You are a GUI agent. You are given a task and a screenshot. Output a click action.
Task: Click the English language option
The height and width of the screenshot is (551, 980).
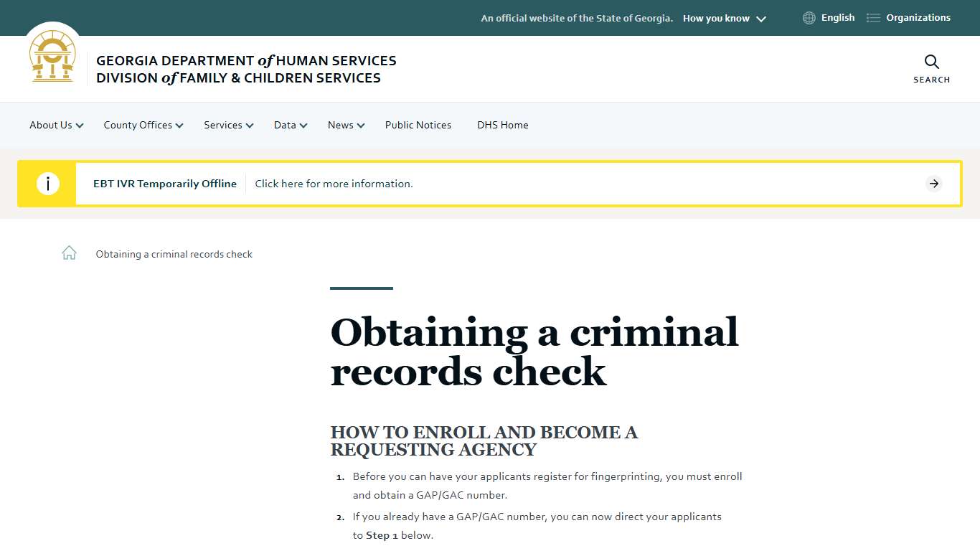(838, 17)
